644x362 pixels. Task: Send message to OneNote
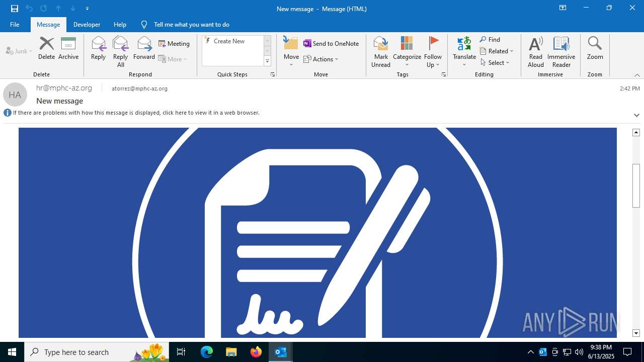(x=331, y=44)
